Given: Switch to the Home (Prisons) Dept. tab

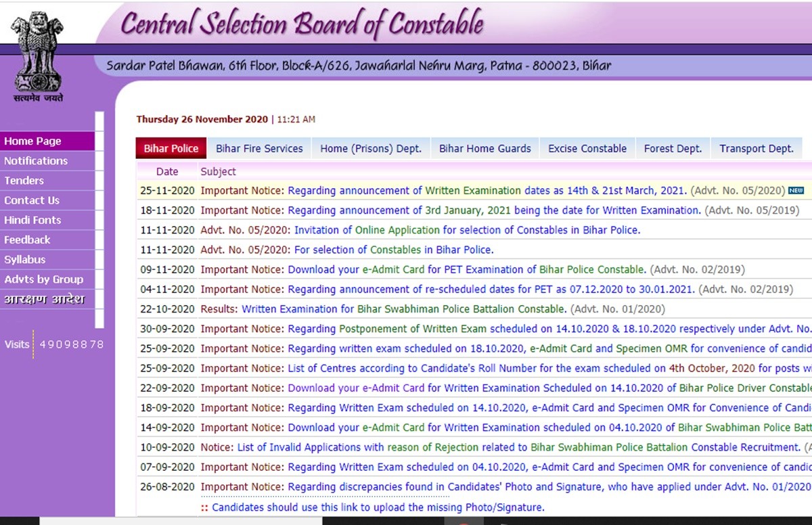Looking at the screenshot, I should coord(370,149).
